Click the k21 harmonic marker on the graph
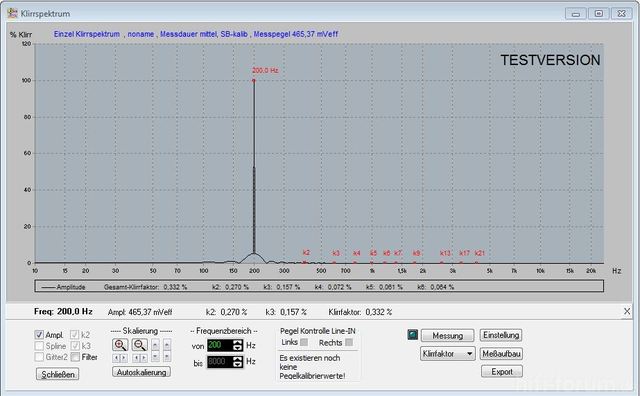 click(x=480, y=253)
